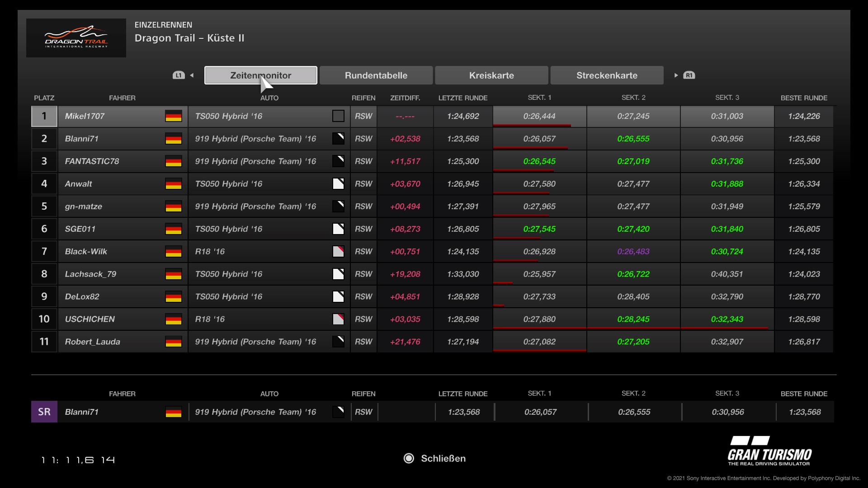Select the Zeitenmonitor tab
The height and width of the screenshot is (488, 868).
(x=260, y=75)
